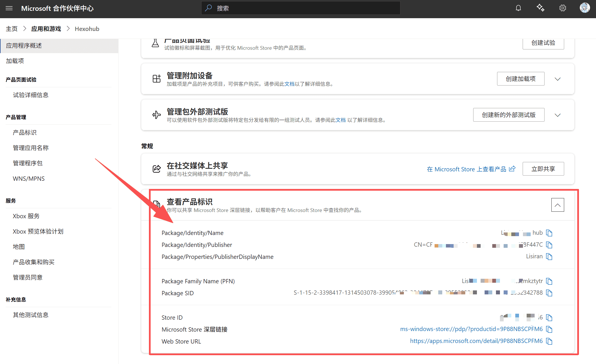Collapse the 查看产品标识 section
This screenshot has height=364, width=596.
coord(557,205)
